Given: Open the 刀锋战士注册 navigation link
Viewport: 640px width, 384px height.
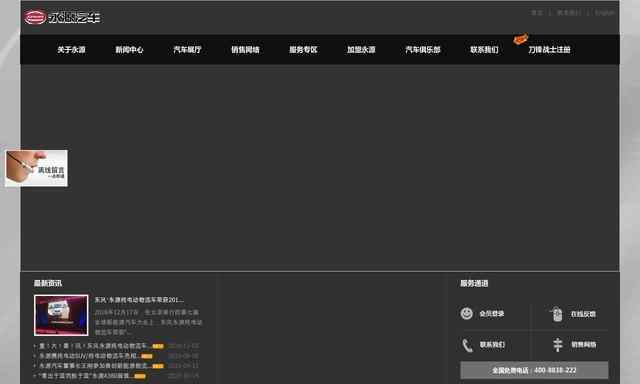Looking at the screenshot, I should [549, 50].
